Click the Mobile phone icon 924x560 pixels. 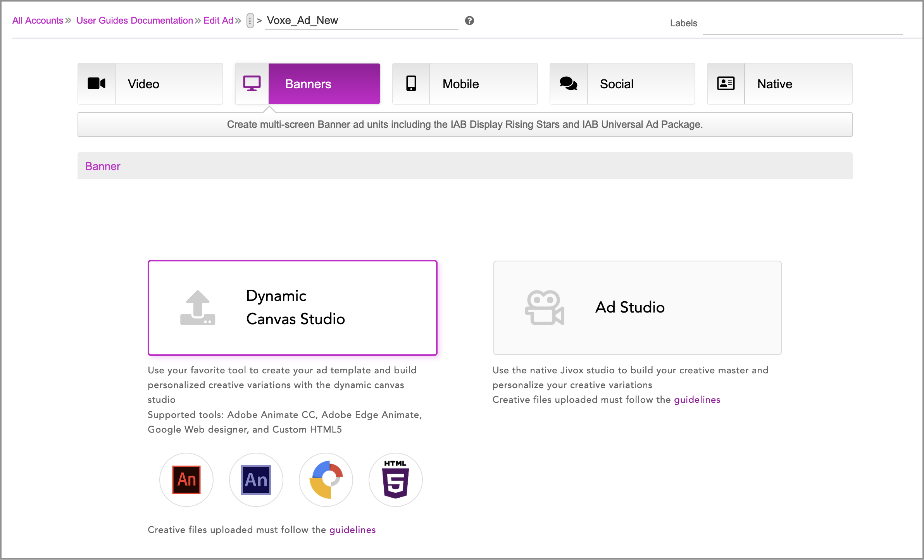411,84
